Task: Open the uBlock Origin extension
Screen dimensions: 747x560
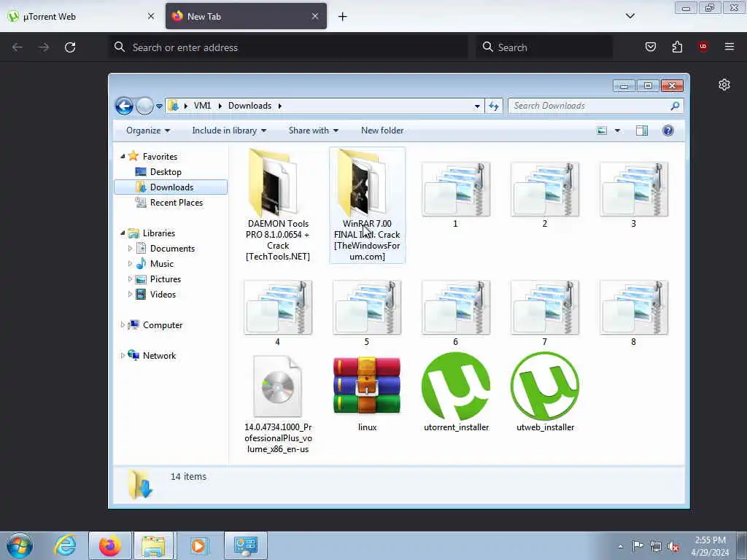Action: coord(703,47)
